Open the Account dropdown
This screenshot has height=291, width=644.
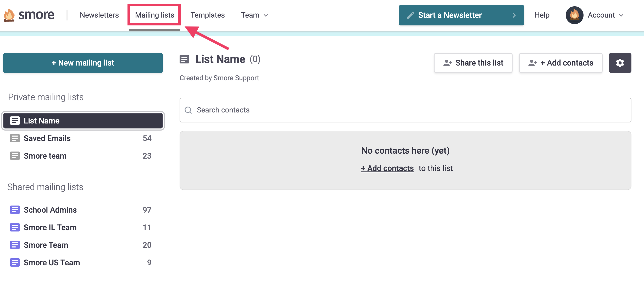605,15
